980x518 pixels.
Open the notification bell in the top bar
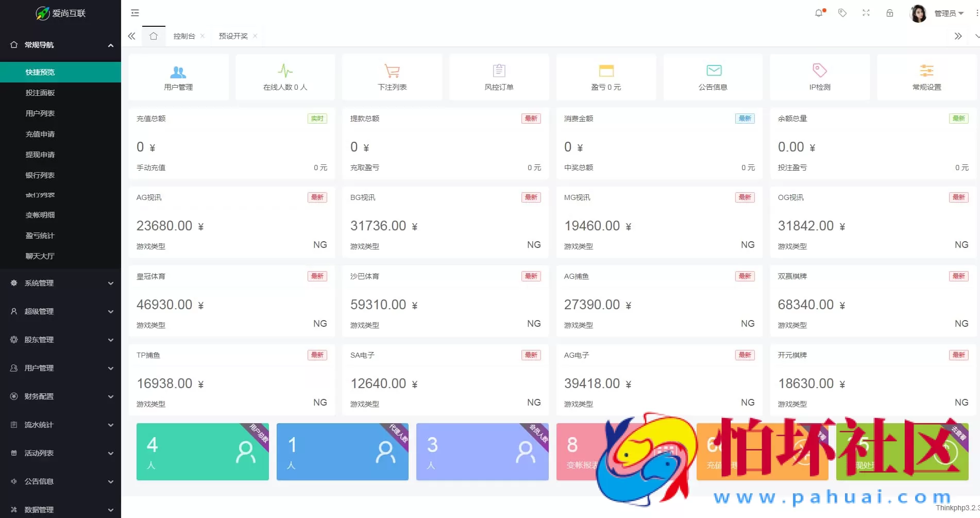tap(819, 13)
